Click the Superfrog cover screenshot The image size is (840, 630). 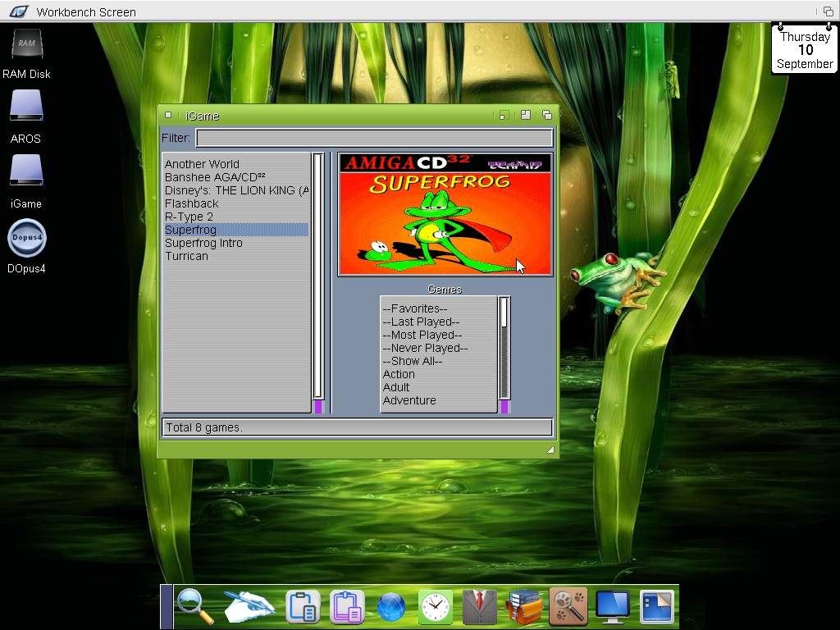coord(445,214)
